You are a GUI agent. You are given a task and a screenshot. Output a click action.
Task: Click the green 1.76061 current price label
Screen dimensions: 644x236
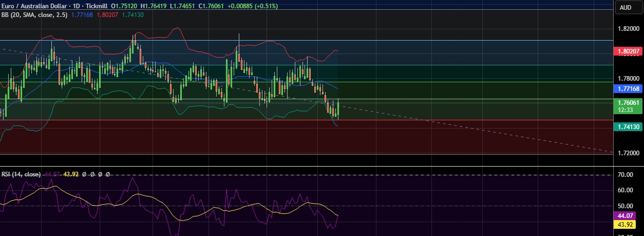[628, 103]
